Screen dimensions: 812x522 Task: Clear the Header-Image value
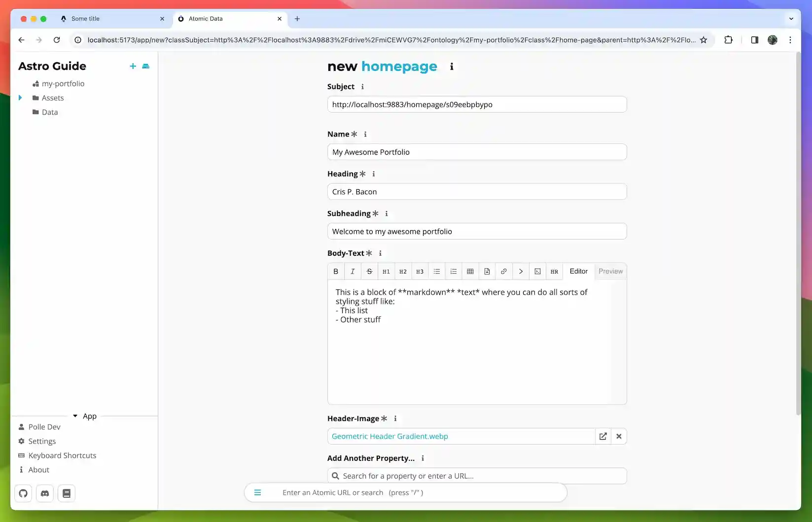coord(619,436)
